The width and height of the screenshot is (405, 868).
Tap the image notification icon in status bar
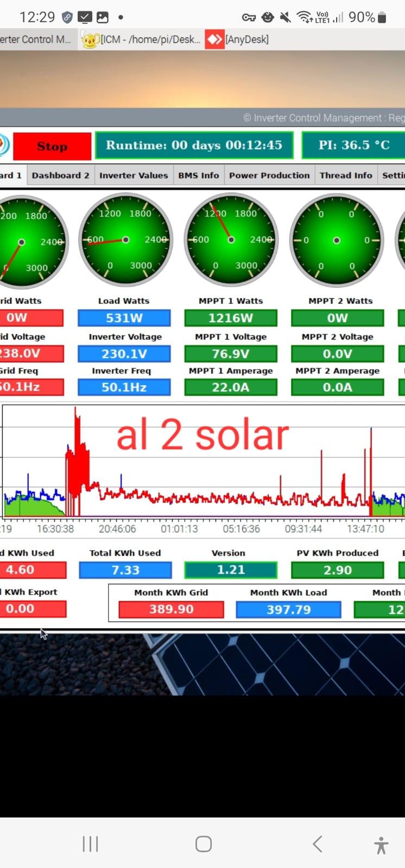[x=102, y=17]
